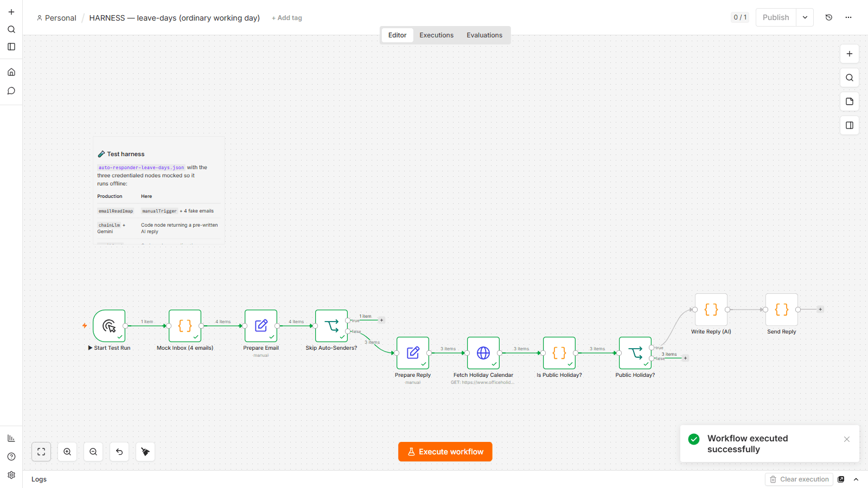This screenshot has height=488, width=868.
Task: Toggle the left sidebar panel
Action: pos(11,47)
